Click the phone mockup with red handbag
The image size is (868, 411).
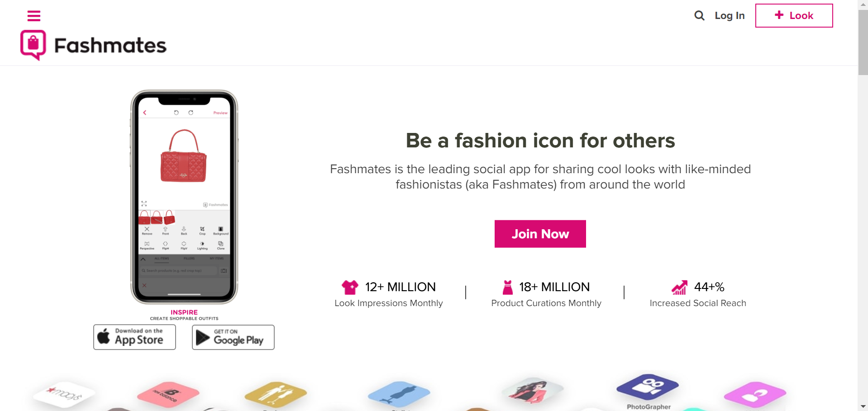[184, 197]
